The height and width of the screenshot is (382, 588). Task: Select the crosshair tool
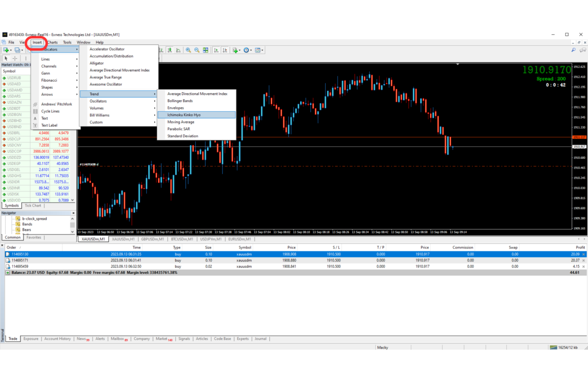click(x=15, y=58)
